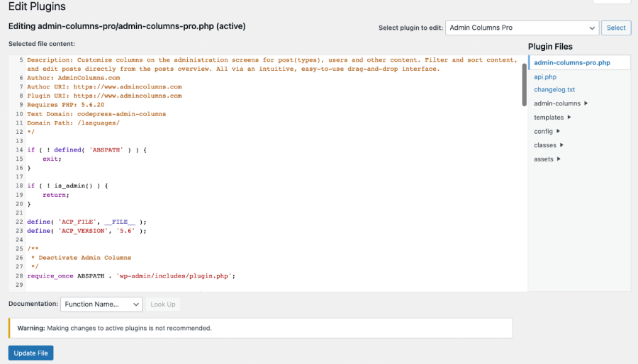The width and height of the screenshot is (638, 364).
Task: Expand the assets folder arrow
Action: click(x=559, y=159)
